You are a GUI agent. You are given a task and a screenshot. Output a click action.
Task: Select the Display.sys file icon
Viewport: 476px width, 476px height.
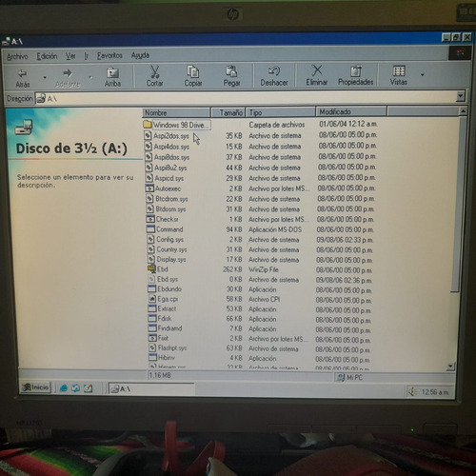(152, 259)
